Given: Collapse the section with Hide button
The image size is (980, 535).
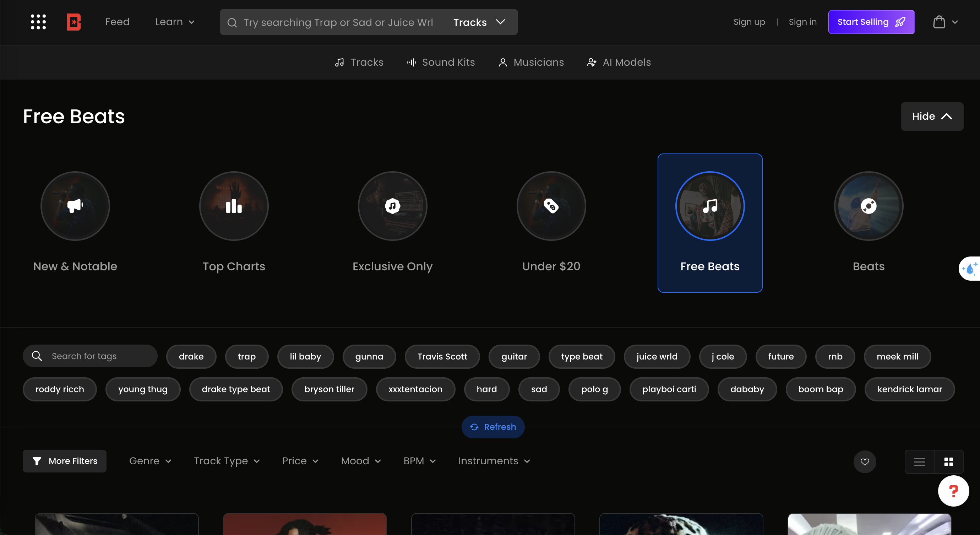Looking at the screenshot, I should pos(932,117).
